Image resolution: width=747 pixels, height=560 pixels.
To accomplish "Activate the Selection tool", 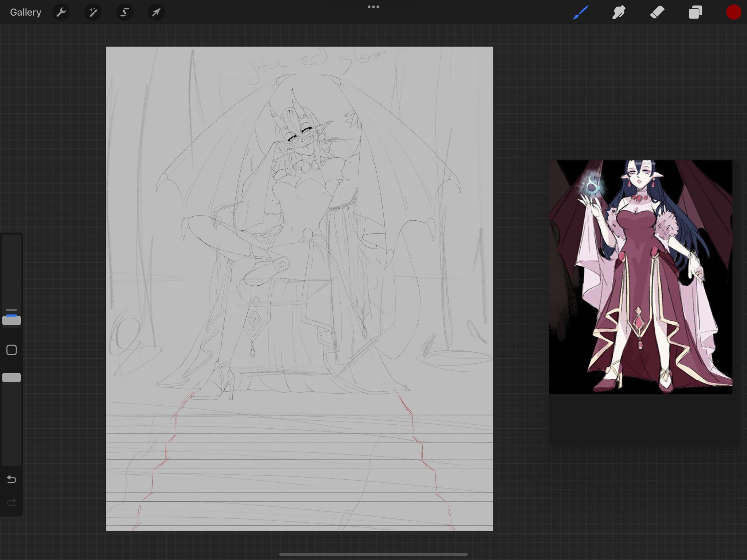I will point(124,12).
